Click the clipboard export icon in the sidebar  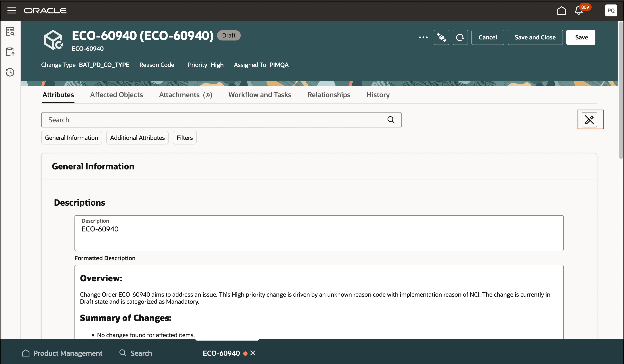coord(10,52)
